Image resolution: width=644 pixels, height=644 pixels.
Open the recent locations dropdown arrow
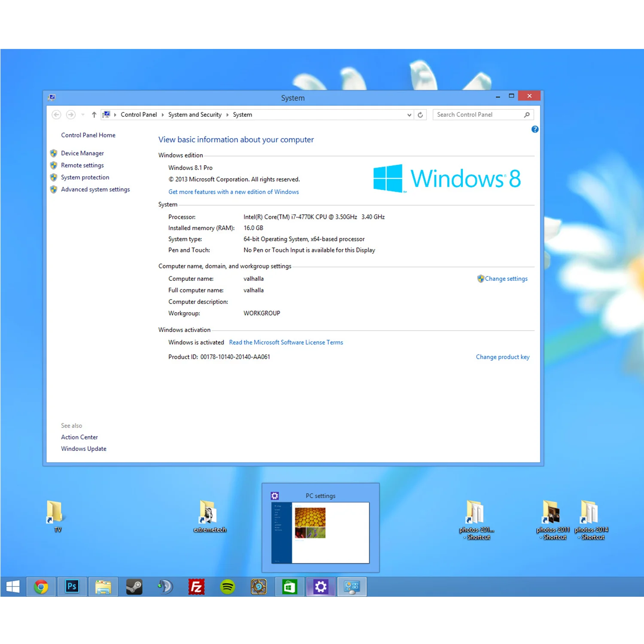tap(83, 115)
